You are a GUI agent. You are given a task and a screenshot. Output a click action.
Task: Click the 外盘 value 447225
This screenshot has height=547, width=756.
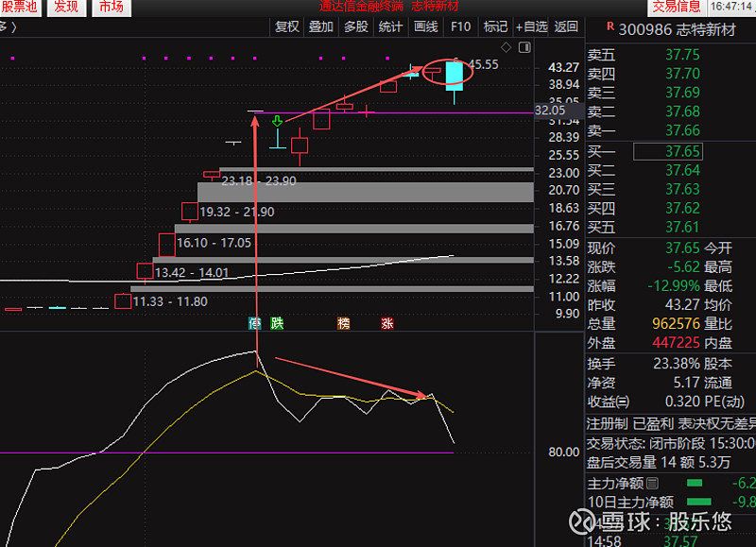pos(676,343)
